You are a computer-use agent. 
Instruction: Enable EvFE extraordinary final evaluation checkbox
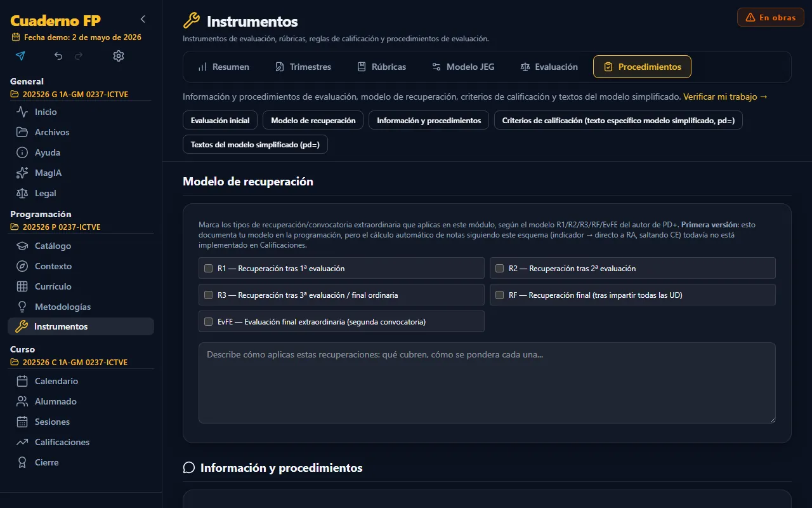[208, 322]
